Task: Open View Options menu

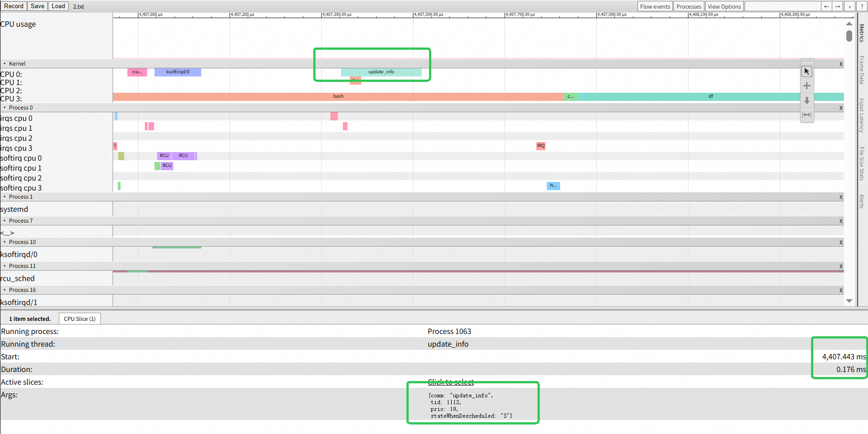Action: [724, 6]
